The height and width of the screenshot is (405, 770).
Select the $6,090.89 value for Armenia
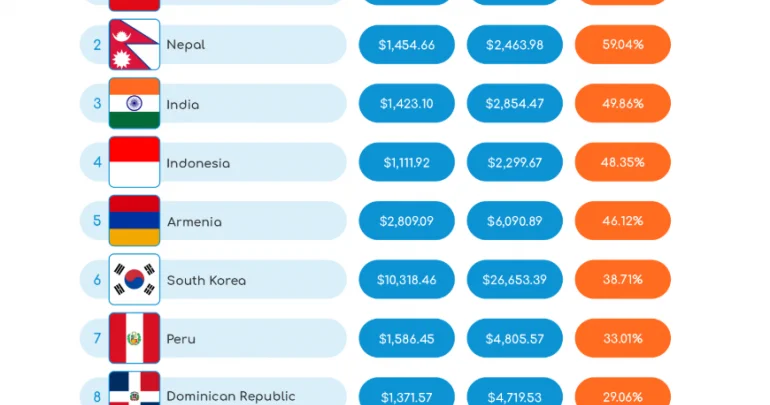[515, 220]
